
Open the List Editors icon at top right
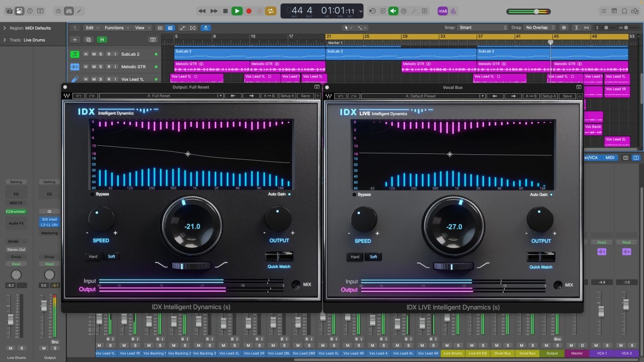point(603,11)
